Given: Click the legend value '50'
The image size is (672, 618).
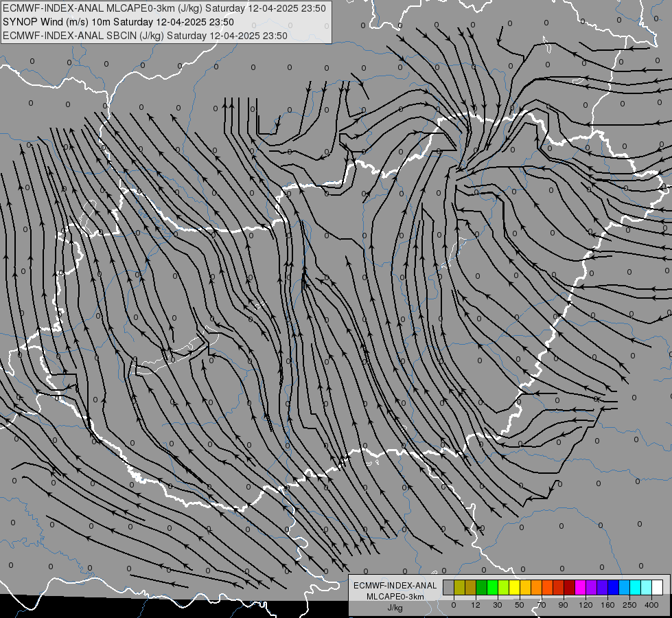Looking at the screenshot, I should point(520,605).
